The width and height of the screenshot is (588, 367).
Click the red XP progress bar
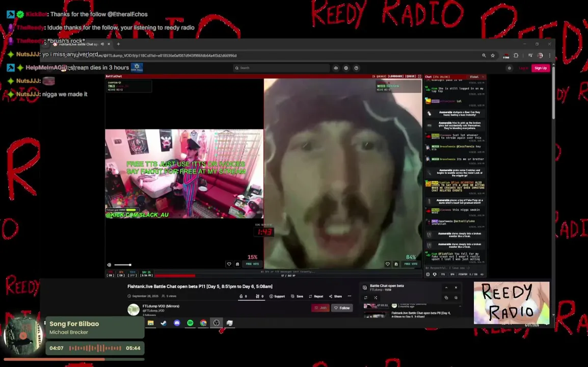tap(175, 275)
